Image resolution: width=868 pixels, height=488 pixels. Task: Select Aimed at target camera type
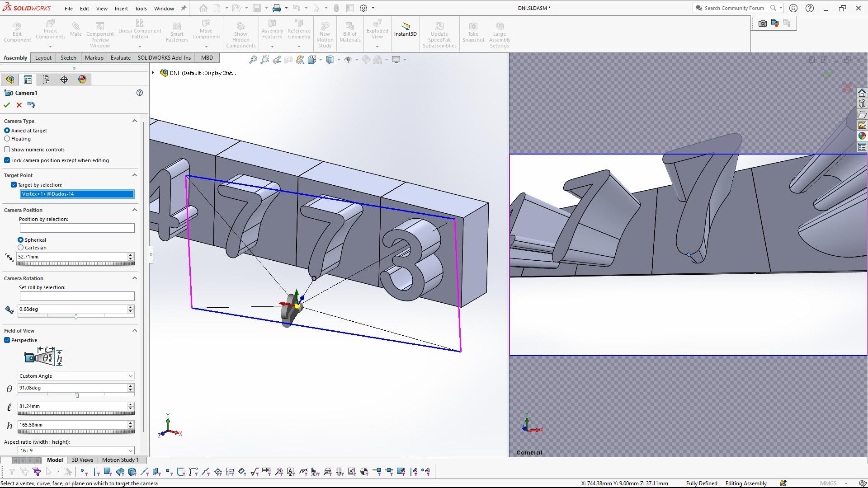[x=7, y=131]
